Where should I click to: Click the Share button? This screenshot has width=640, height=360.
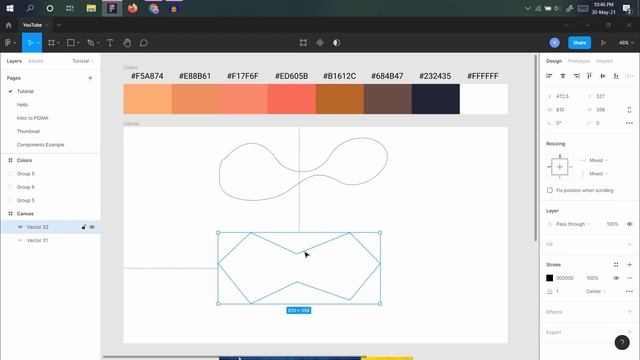(x=579, y=42)
